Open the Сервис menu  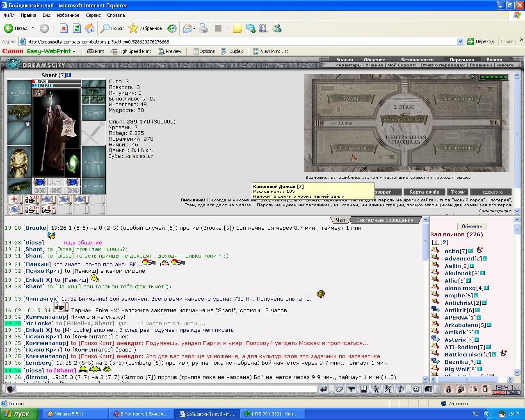point(93,15)
